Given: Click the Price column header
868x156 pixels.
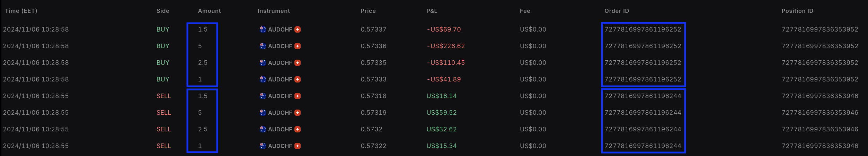Looking at the screenshot, I should (368, 11).
